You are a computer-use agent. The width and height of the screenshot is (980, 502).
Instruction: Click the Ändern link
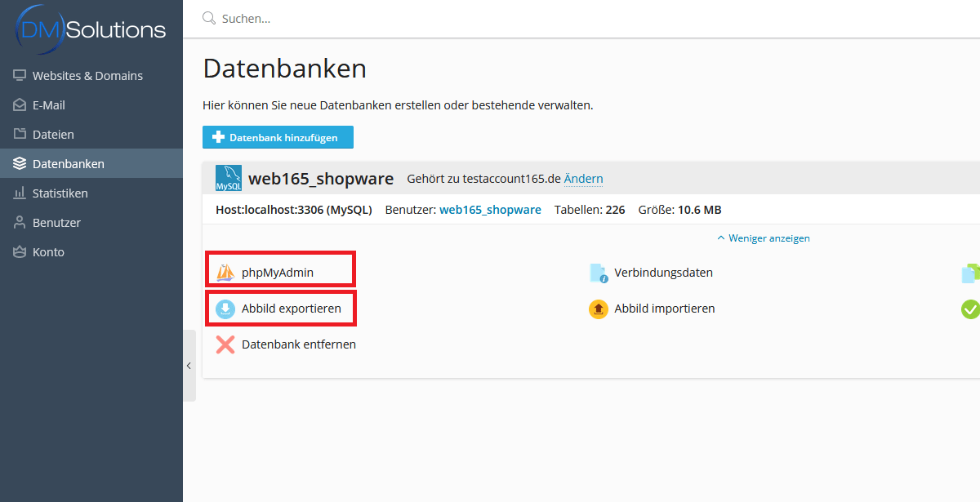(x=583, y=179)
